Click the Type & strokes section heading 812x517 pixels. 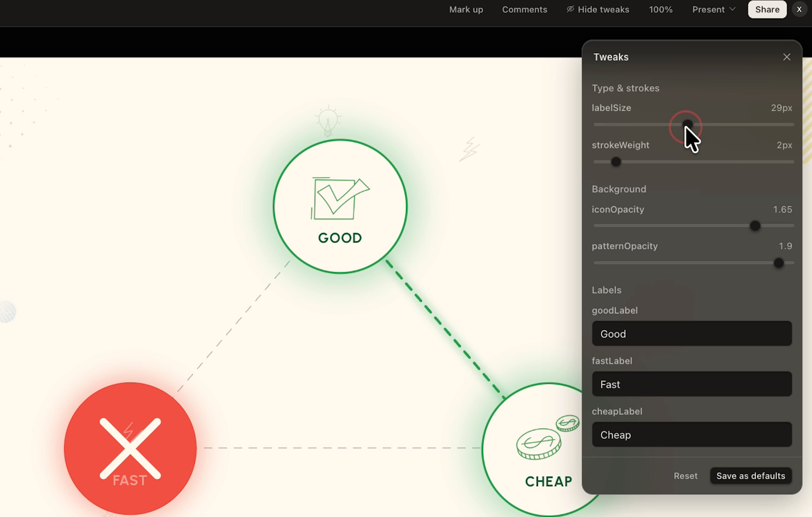(x=625, y=88)
